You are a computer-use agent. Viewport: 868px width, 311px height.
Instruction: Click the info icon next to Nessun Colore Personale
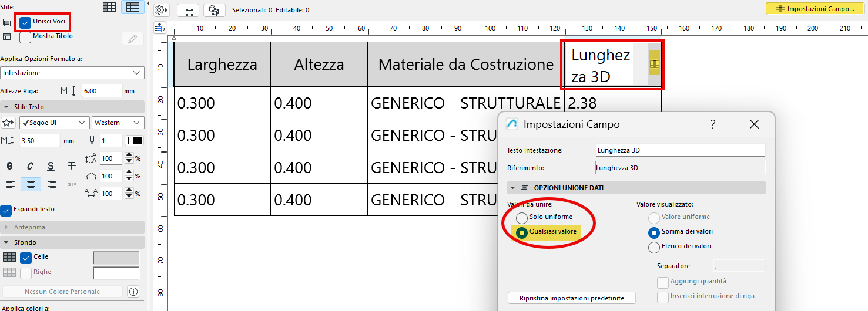pyautogui.click(x=133, y=292)
